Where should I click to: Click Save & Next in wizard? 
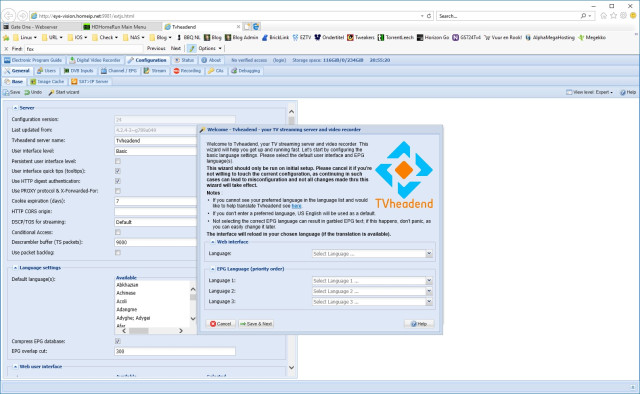point(256,324)
